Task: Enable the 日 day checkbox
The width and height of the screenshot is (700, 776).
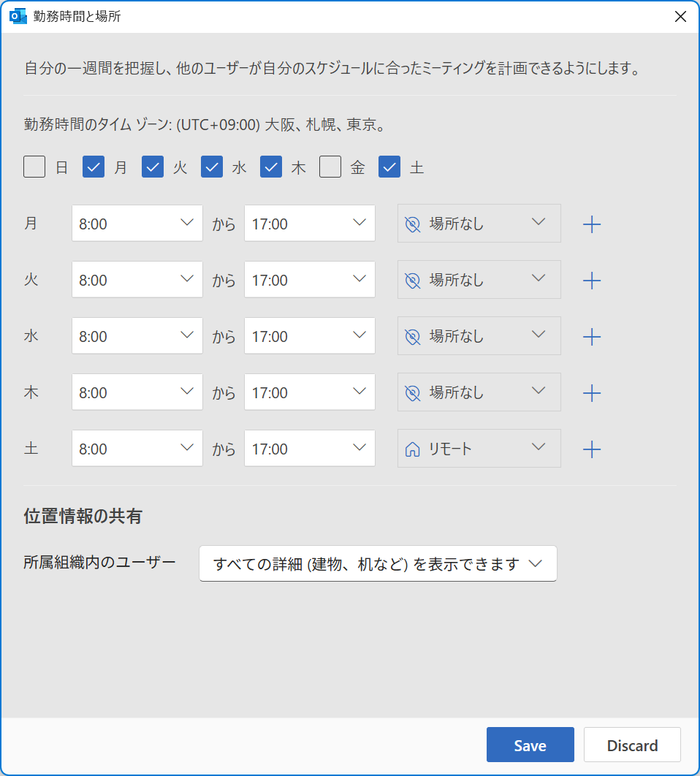Action: 34,167
